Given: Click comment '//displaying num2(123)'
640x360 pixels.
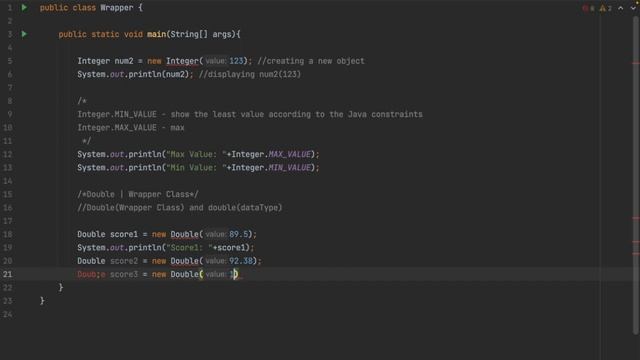Looking at the screenshot, I should pyautogui.click(x=249, y=74).
